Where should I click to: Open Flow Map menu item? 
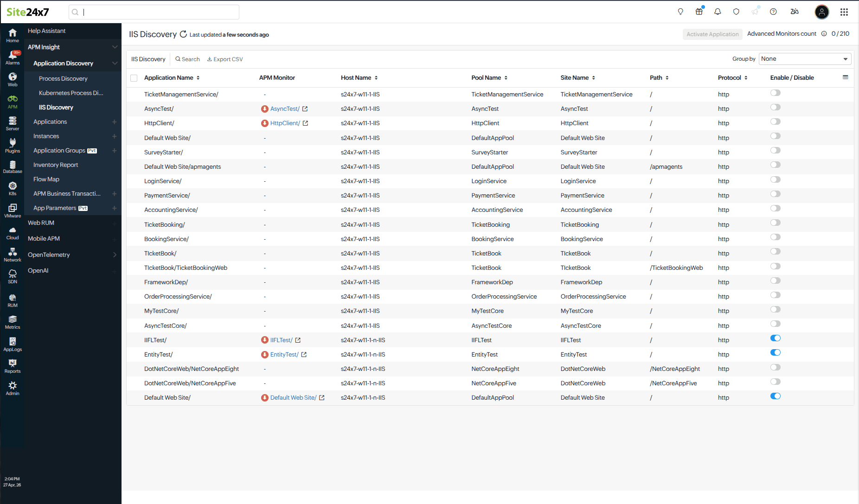click(x=46, y=179)
